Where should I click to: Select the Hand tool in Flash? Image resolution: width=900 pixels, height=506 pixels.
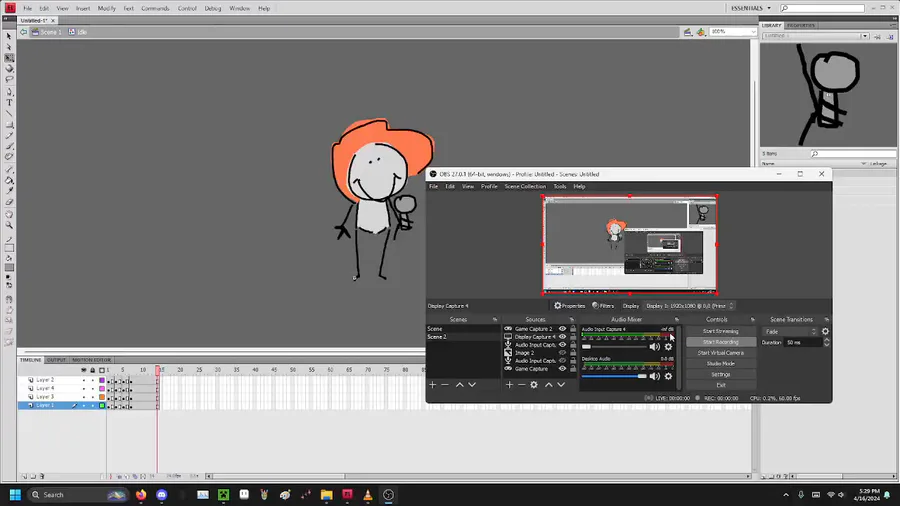(x=9, y=215)
